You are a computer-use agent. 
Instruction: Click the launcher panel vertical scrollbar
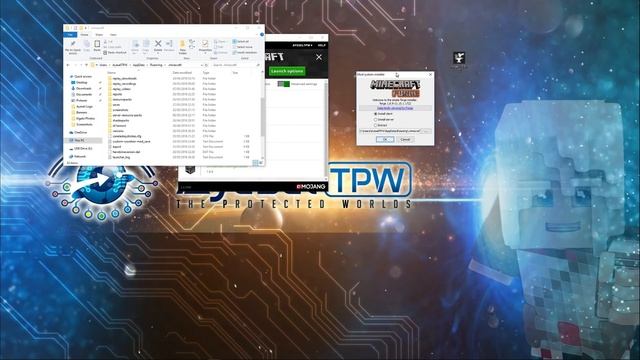326,131
